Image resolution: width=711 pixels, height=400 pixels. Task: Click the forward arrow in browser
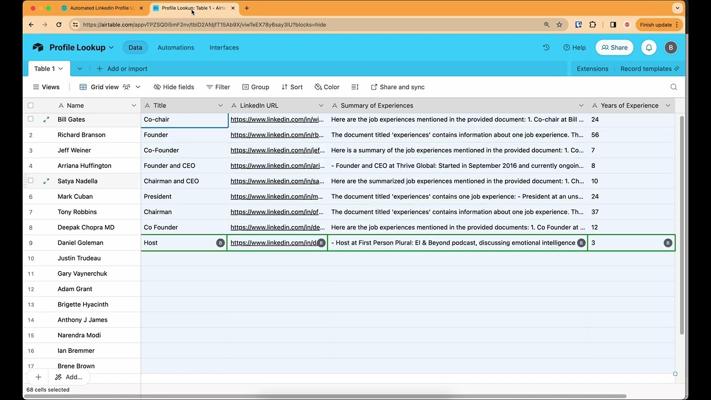pos(44,24)
